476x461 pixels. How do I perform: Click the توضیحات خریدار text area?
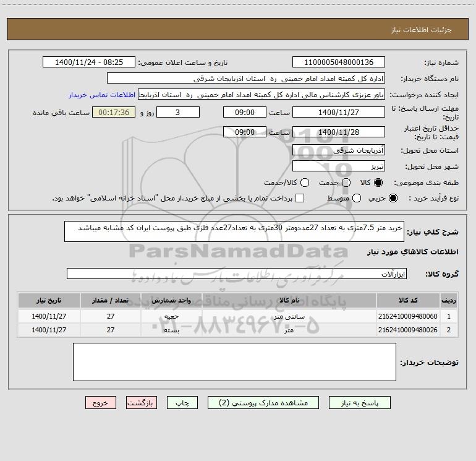[234, 362]
